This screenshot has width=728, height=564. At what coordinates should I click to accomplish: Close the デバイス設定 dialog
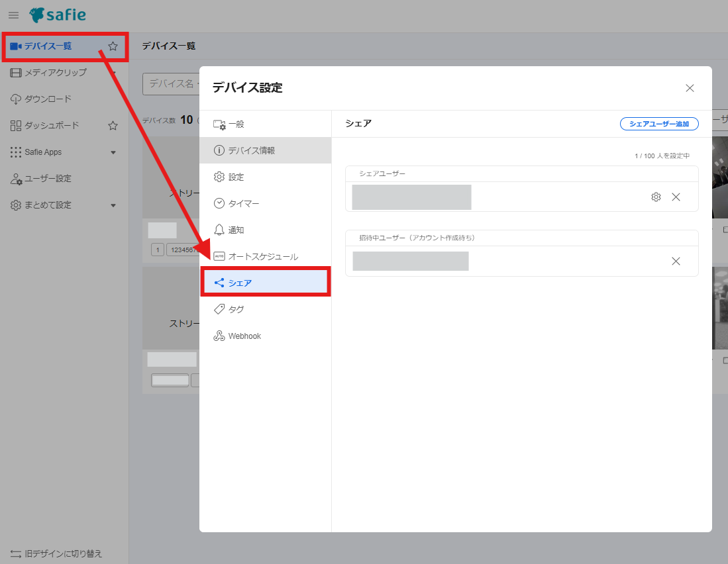pos(690,88)
